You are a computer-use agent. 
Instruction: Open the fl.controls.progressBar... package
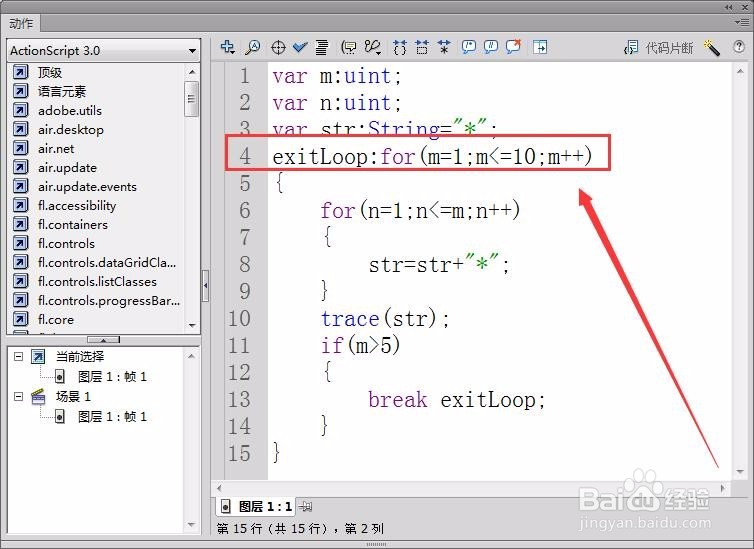109,300
